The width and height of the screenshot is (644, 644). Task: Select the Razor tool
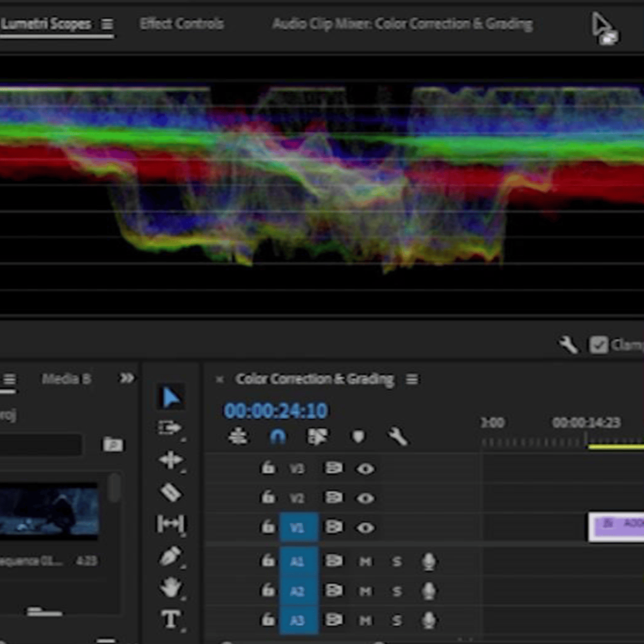pyautogui.click(x=171, y=492)
